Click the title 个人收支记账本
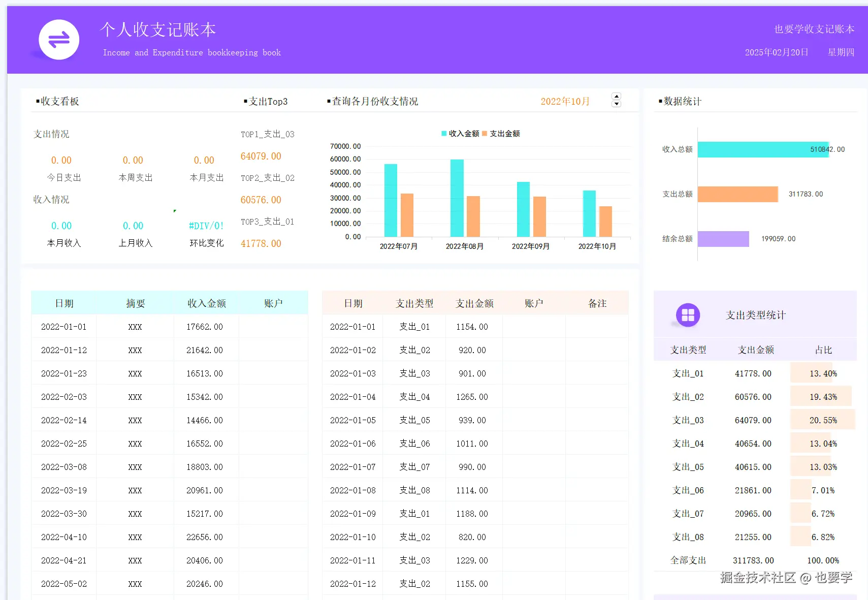868x600 pixels. pos(158,29)
